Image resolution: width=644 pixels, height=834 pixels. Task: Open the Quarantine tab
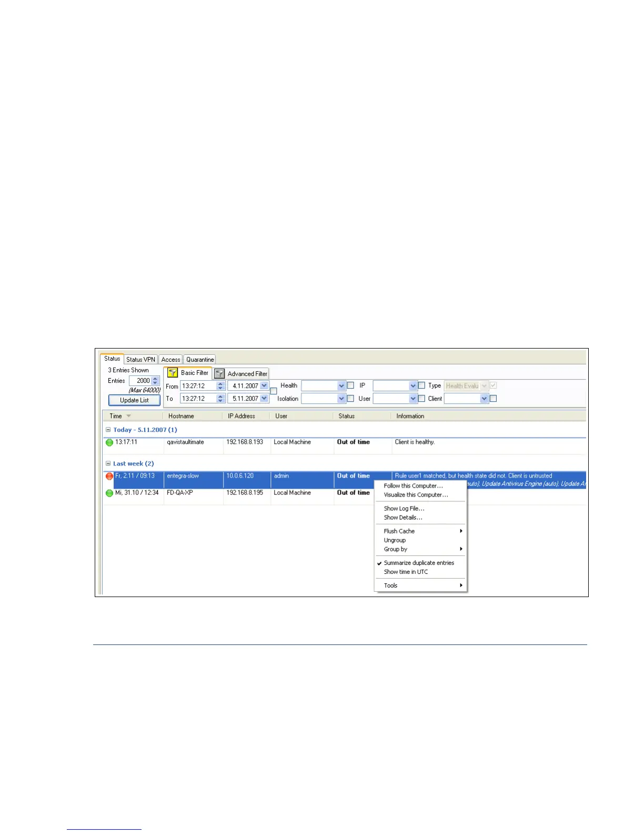pyautogui.click(x=200, y=360)
